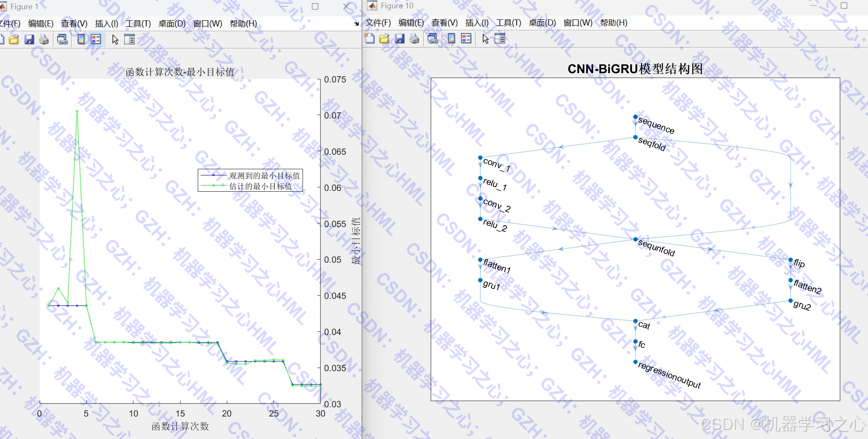Open the Property Inspector in Figure 10
The height and width of the screenshot is (439, 868).
pos(500,39)
